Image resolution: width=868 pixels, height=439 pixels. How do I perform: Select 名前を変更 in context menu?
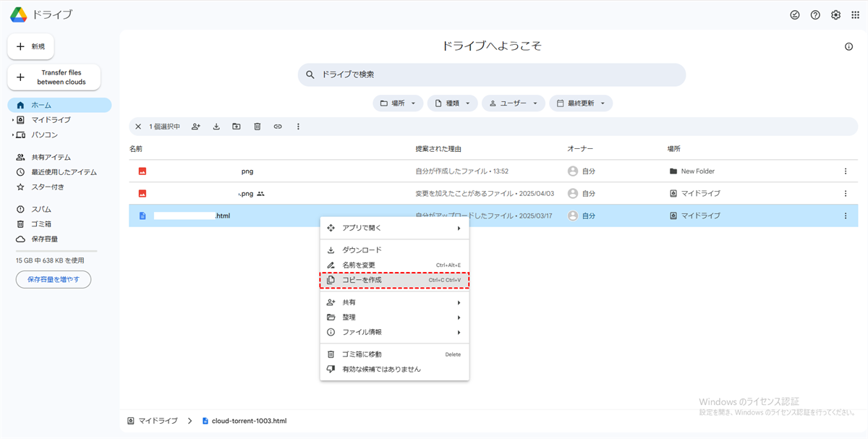click(394, 265)
